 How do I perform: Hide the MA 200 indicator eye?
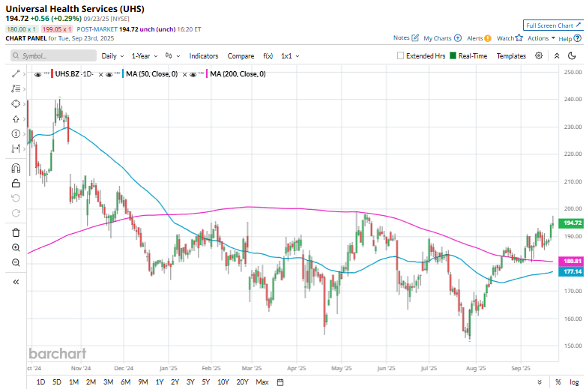(193, 74)
